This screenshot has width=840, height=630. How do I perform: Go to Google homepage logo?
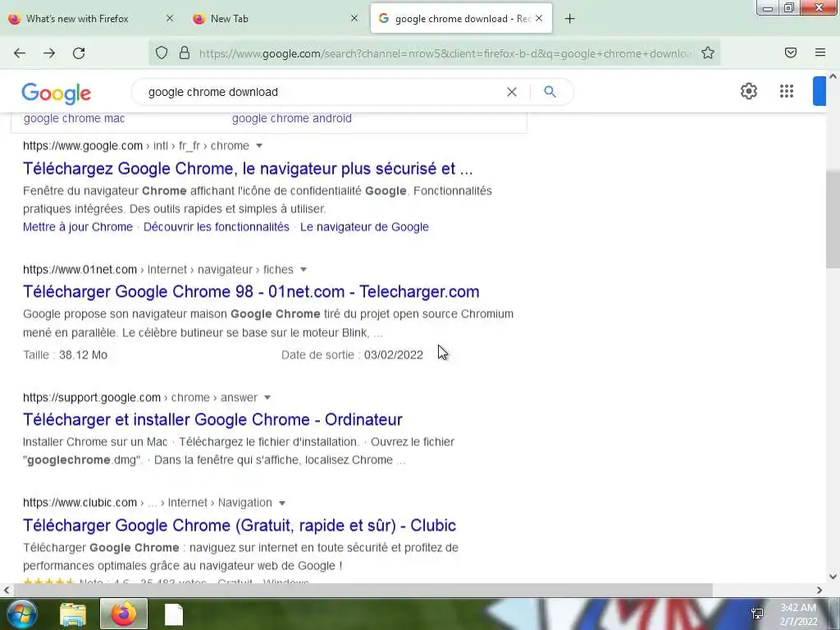(57, 94)
